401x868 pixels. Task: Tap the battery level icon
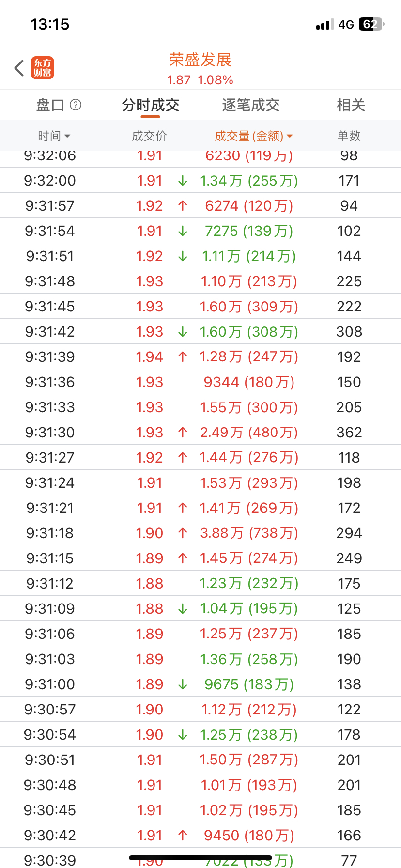[x=371, y=24]
